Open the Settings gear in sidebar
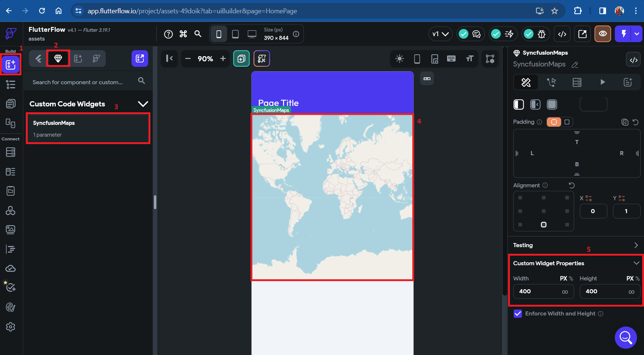 pyautogui.click(x=11, y=327)
